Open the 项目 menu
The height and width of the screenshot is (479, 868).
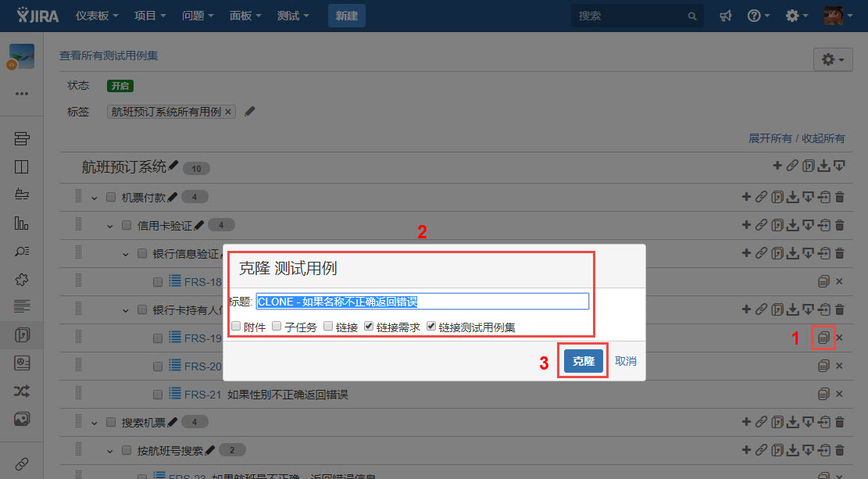tap(150, 16)
